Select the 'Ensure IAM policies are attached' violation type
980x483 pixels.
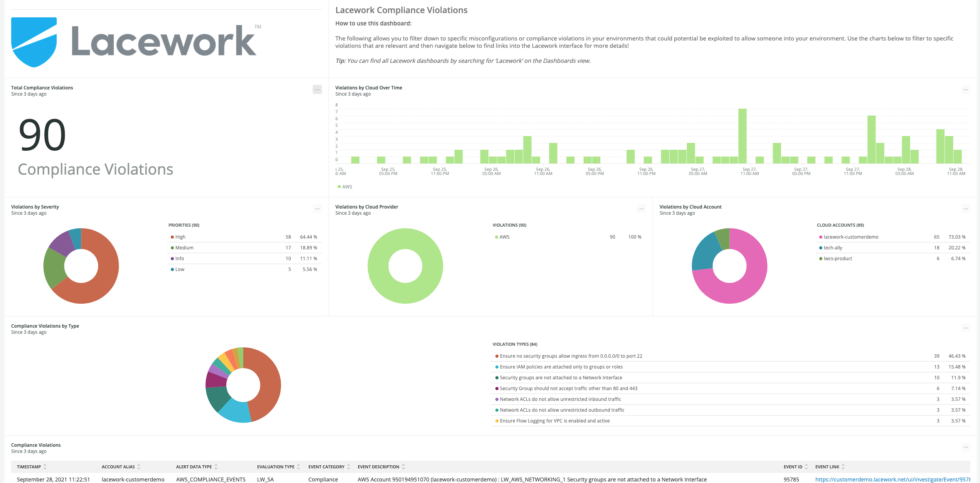[x=561, y=367]
